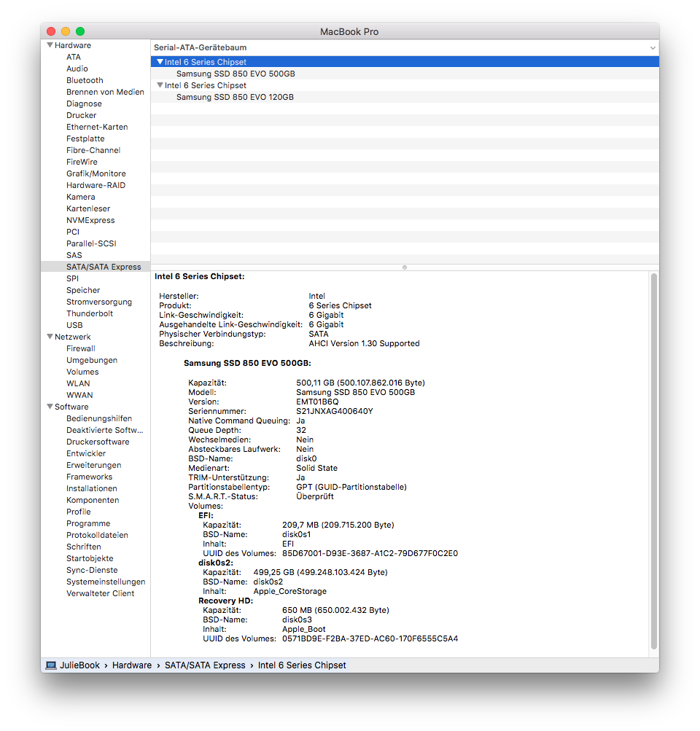Select SAS in sidebar
700x731 pixels.
point(74,255)
